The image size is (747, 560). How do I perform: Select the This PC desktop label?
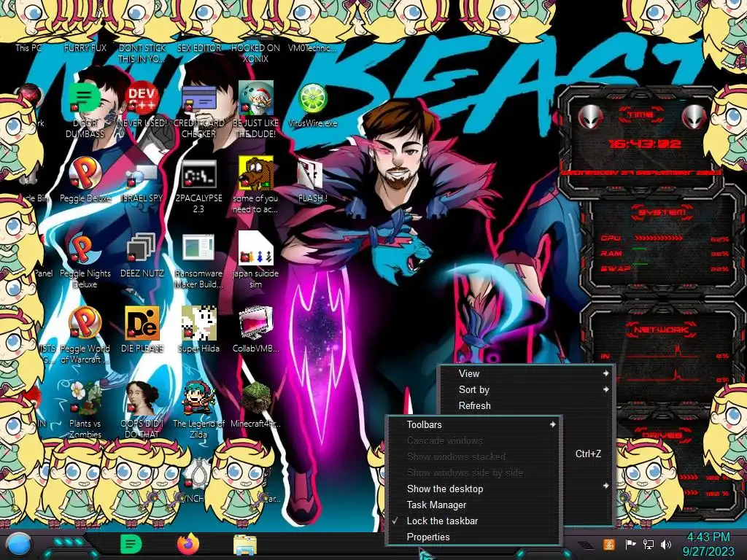pos(28,47)
